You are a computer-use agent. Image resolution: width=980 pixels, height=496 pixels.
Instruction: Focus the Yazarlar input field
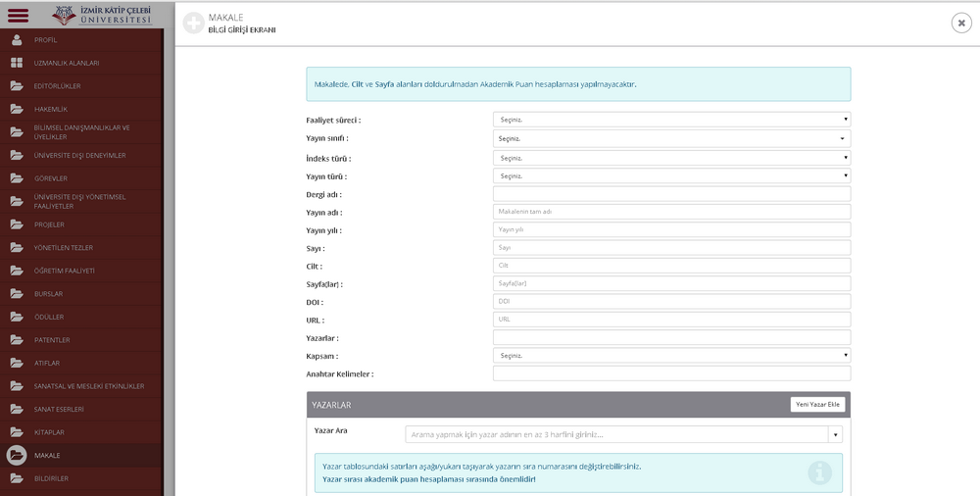[x=672, y=338]
